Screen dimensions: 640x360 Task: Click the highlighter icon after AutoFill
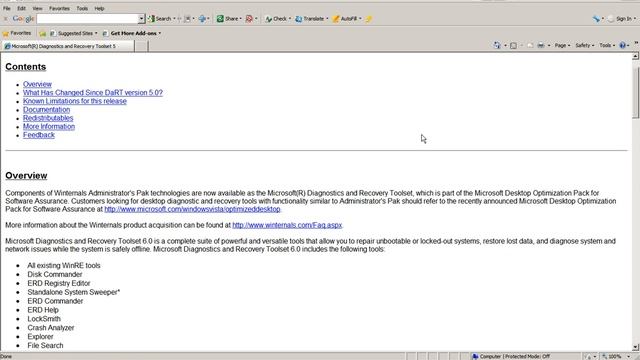[369, 19]
